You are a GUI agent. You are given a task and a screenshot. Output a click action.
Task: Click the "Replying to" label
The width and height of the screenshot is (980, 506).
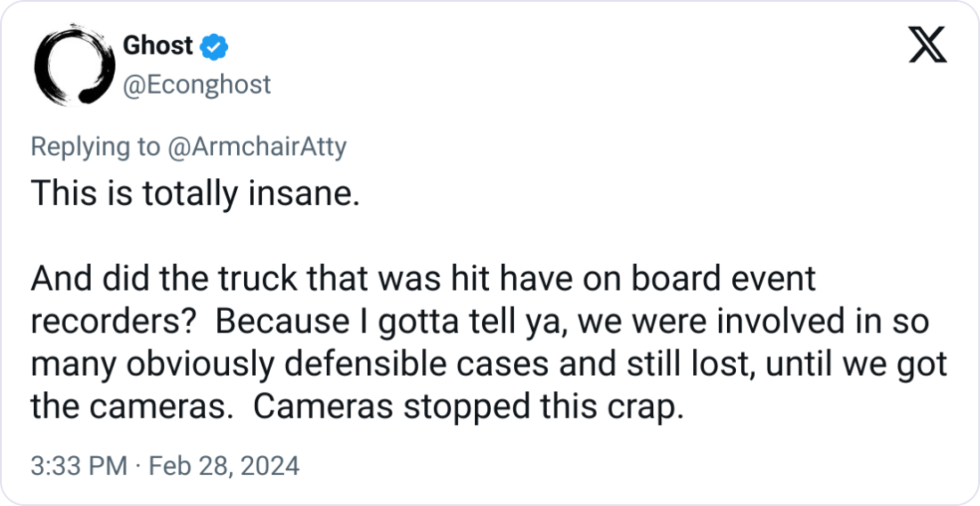click(93, 146)
